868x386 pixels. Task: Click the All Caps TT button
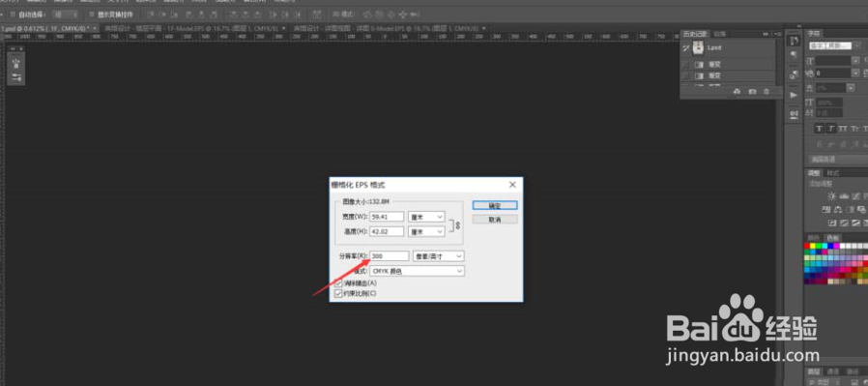(843, 129)
